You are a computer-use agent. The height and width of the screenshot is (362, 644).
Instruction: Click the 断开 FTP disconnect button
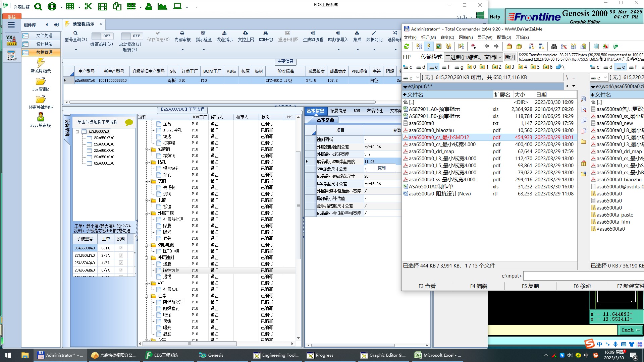(510, 57)
